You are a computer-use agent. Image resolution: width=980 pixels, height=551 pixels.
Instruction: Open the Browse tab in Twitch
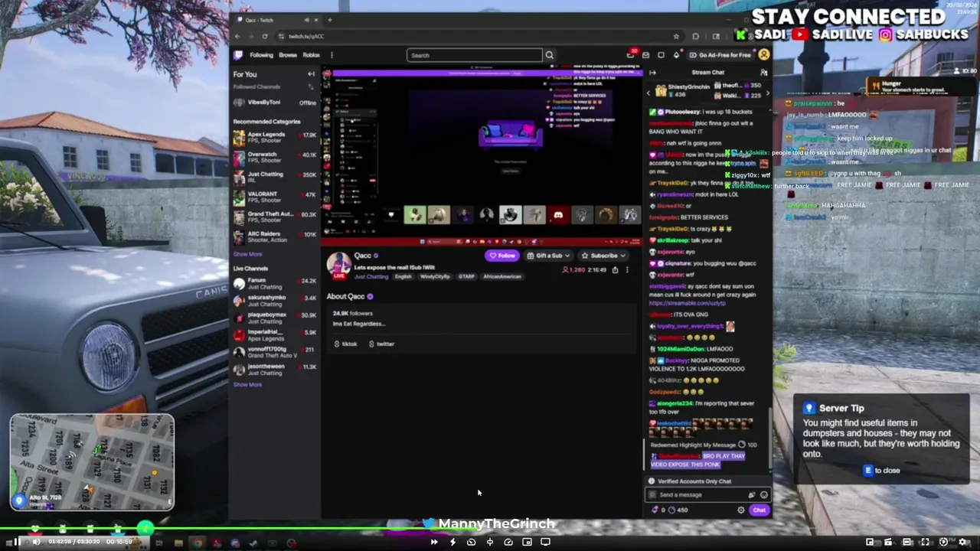click(x=288, y=55)
